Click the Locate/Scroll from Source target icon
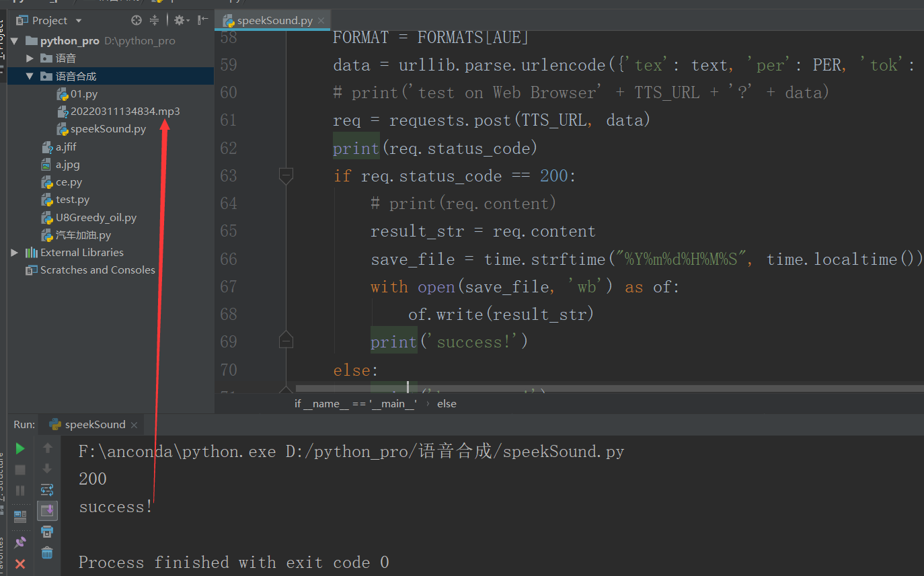The width and height of the screenshot is (924, 576). [137, 20]
